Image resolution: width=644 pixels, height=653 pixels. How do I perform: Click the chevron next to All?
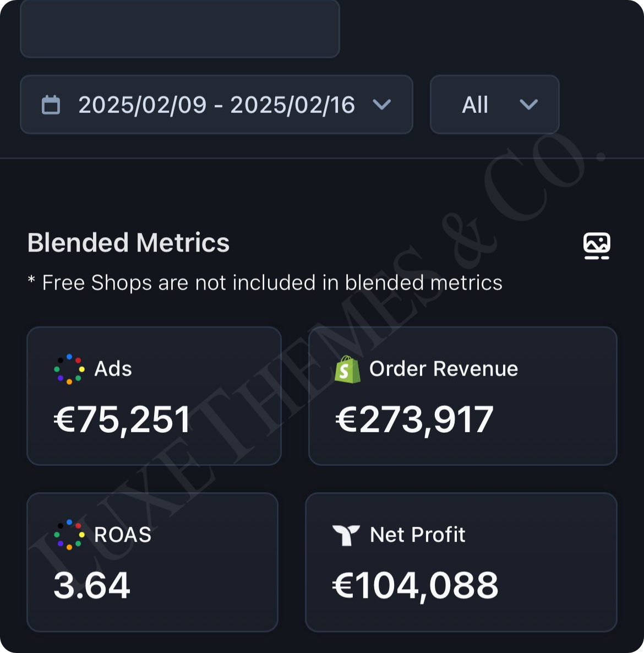(x=528, y=105)
